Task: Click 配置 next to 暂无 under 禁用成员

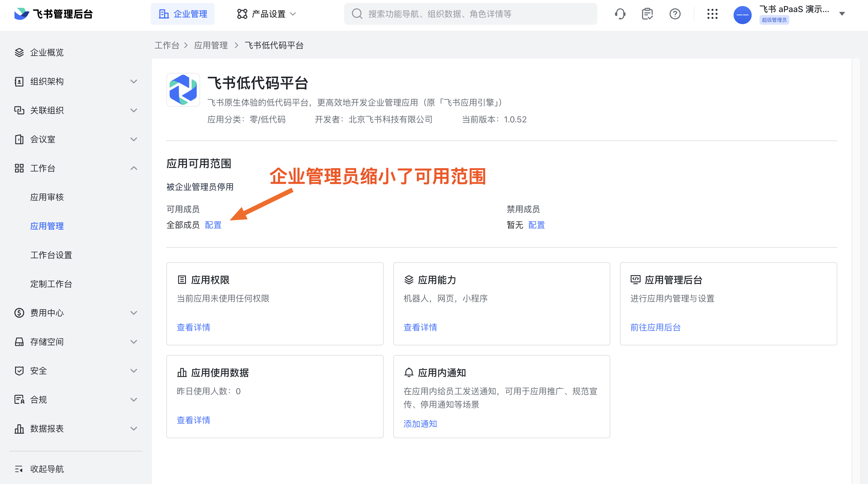Action: pyautogui.click(x=536, y=225)
